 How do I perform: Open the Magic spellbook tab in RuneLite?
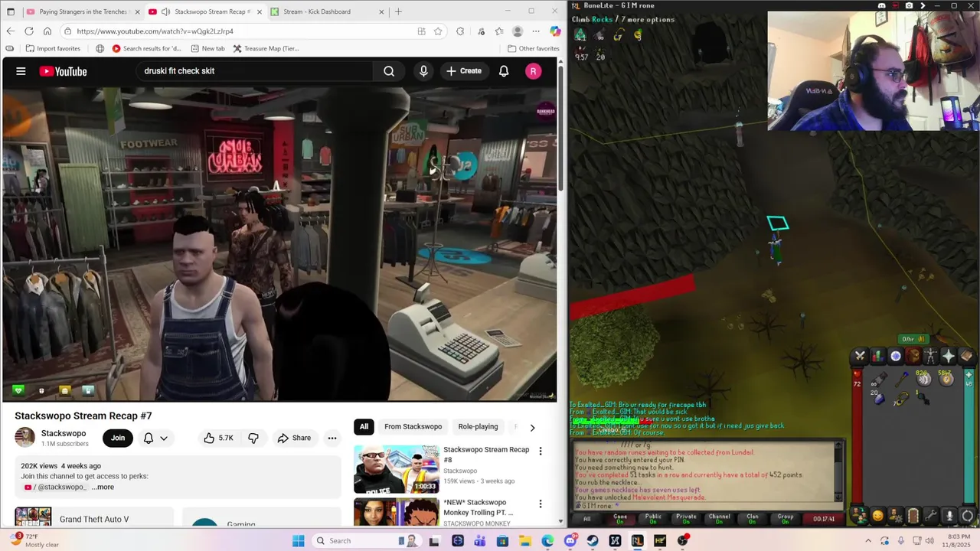click(966, 356)
